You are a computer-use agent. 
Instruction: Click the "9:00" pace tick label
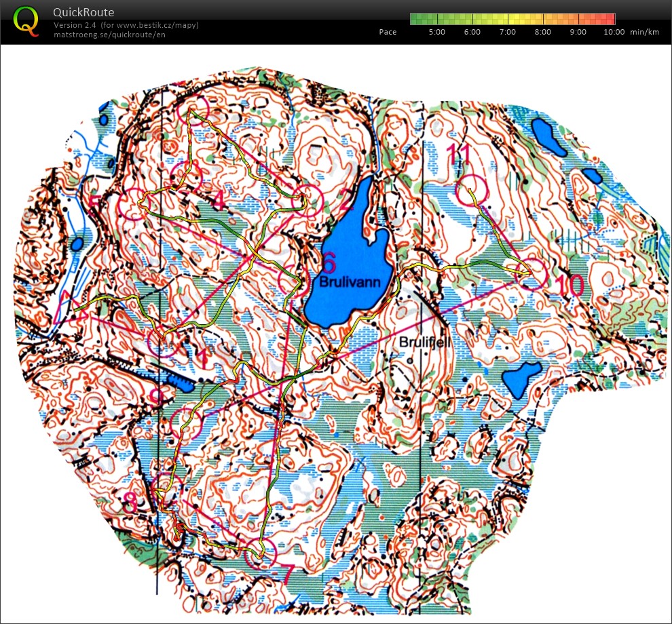pyautogui.click(x=578, y=32)
